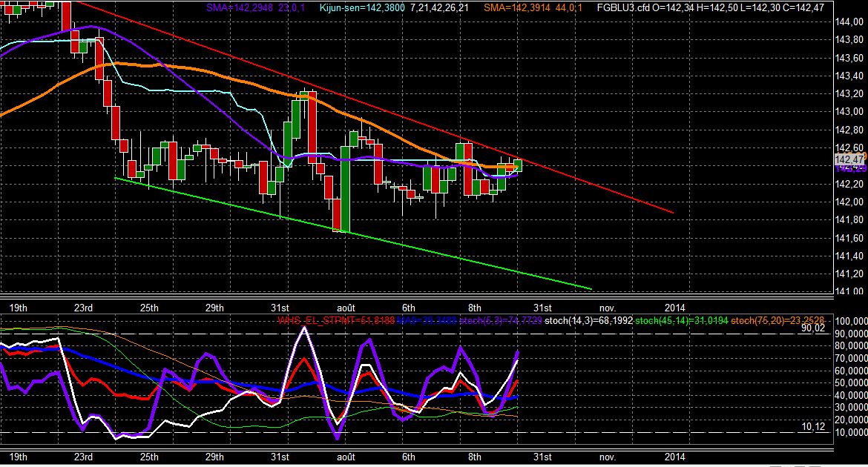Click the 142,20 price axis label
Image resolution: width=868 pixels, height=467 pixels.
pos(849,184)
